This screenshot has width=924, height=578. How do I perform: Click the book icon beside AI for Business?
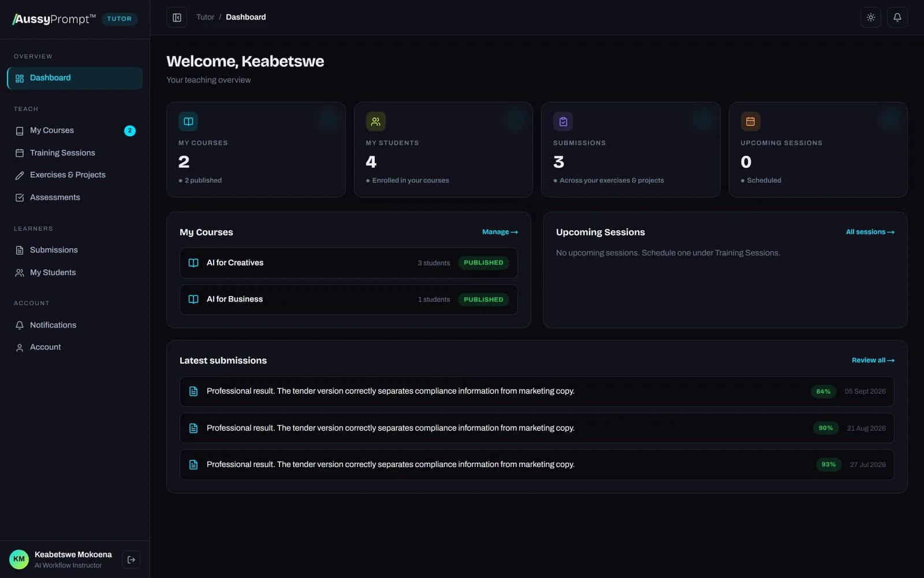[193, 299]
